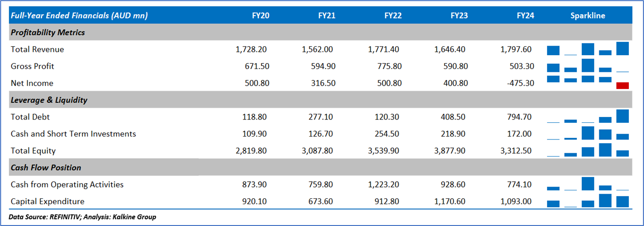This screenshot has height=226, width=644.
Task: Select the FY23 Capital Expenditure value 1,170.60
Action: [x=449, y=201]
